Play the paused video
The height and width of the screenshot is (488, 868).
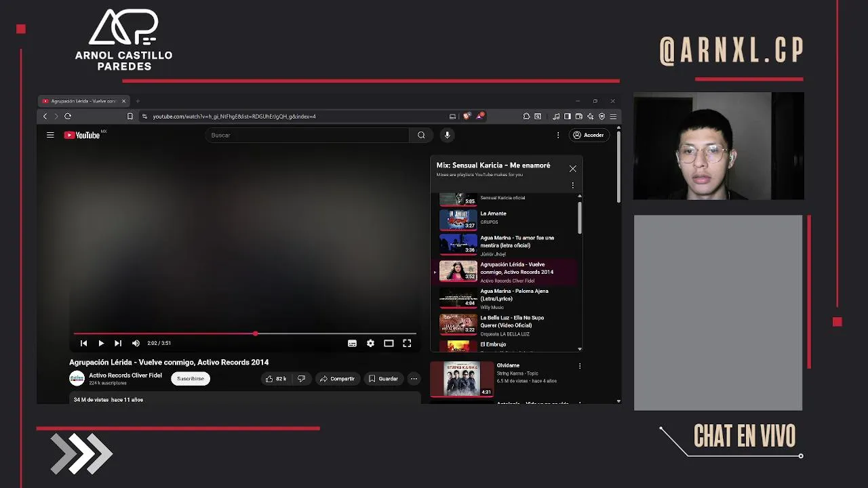click(x=101, y=344)
